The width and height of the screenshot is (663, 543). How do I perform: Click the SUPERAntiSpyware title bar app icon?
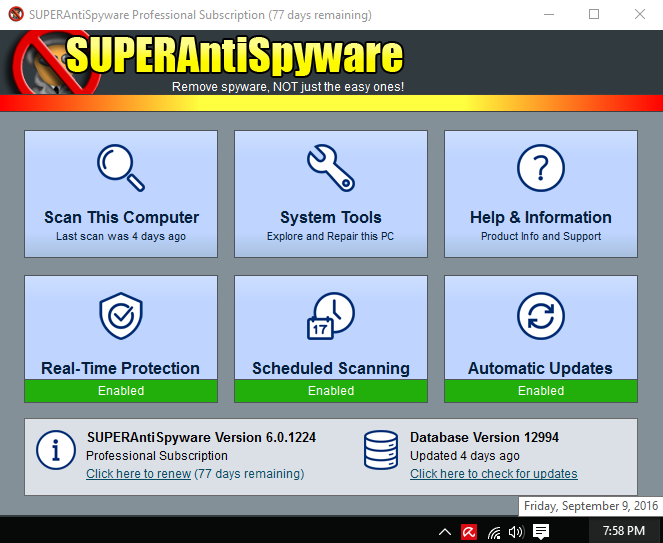16,14
